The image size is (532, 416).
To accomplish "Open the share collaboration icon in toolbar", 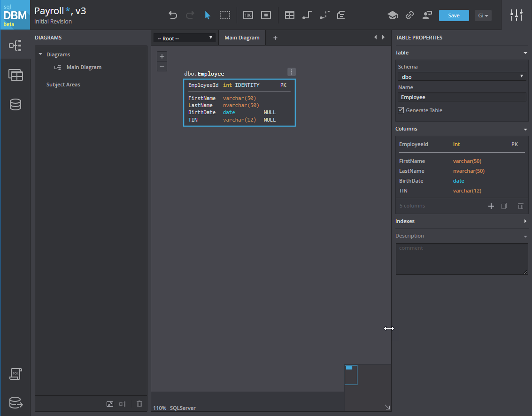I will coord(427,15).
